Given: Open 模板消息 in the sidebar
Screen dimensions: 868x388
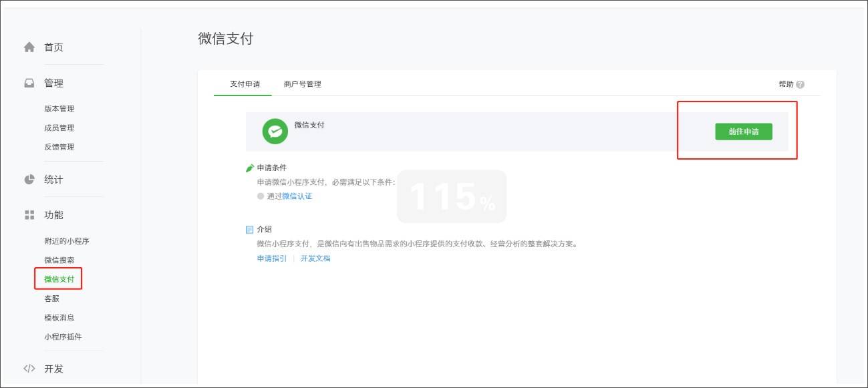Looking at the screenshot, I should 59,318.
